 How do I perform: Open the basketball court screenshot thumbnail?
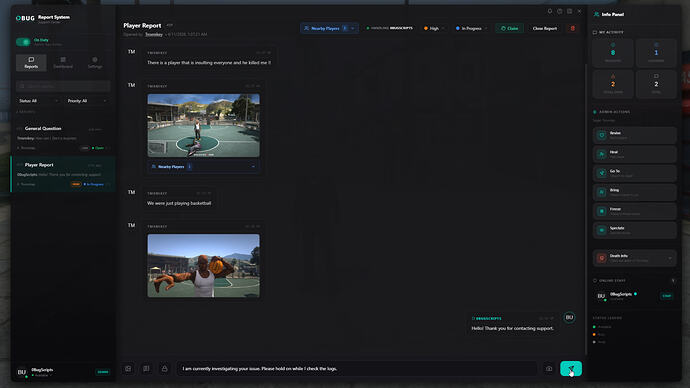tap(203, 125)
